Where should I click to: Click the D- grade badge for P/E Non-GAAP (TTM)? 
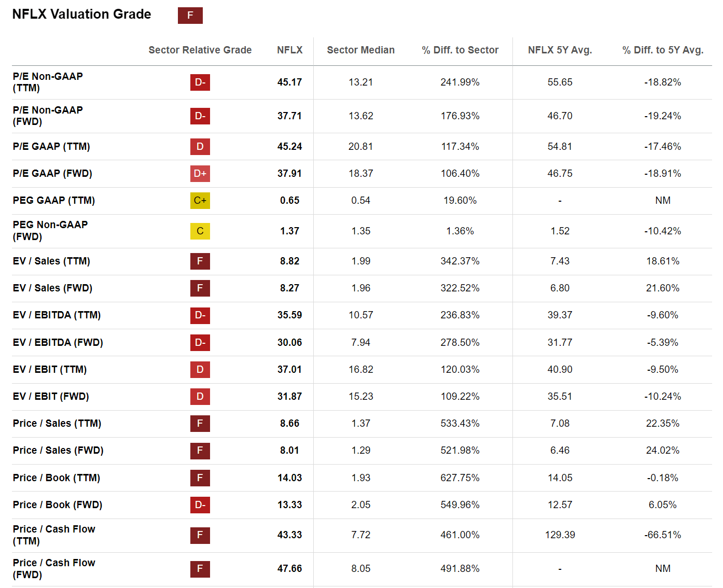[200, 82]
